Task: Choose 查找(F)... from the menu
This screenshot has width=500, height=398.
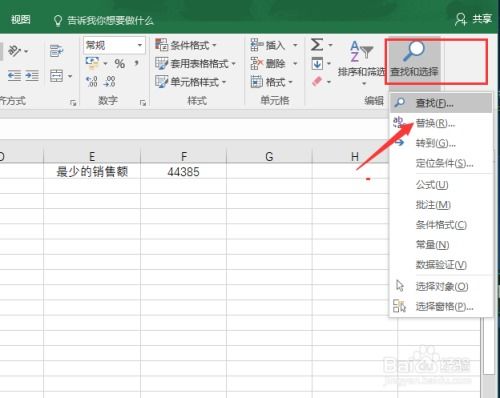Action: [441, 103]
